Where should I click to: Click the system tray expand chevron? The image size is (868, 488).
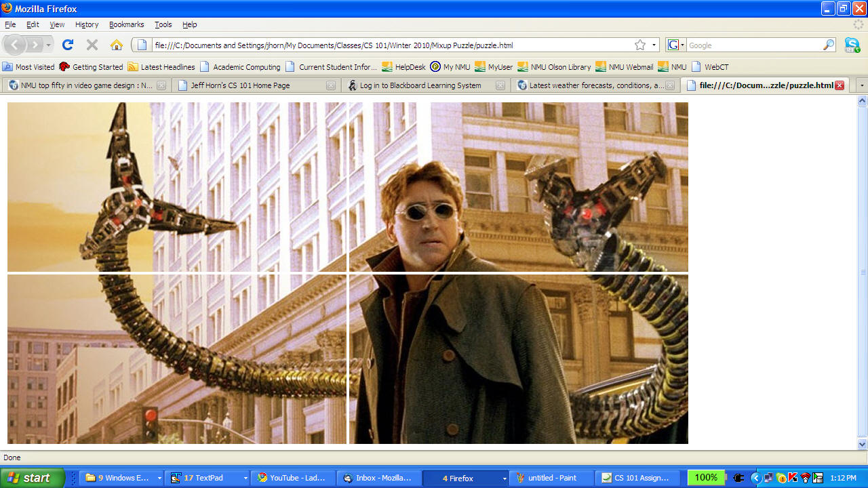click(x=756, y=478)
